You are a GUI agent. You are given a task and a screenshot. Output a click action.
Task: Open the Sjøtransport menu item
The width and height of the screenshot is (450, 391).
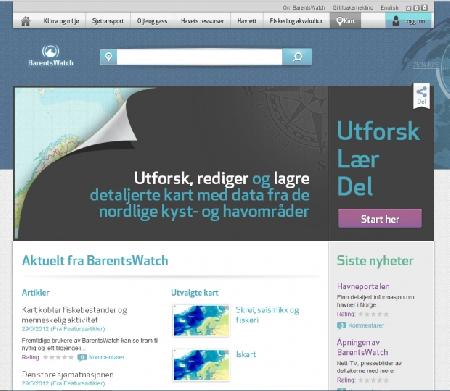(108, 21)
